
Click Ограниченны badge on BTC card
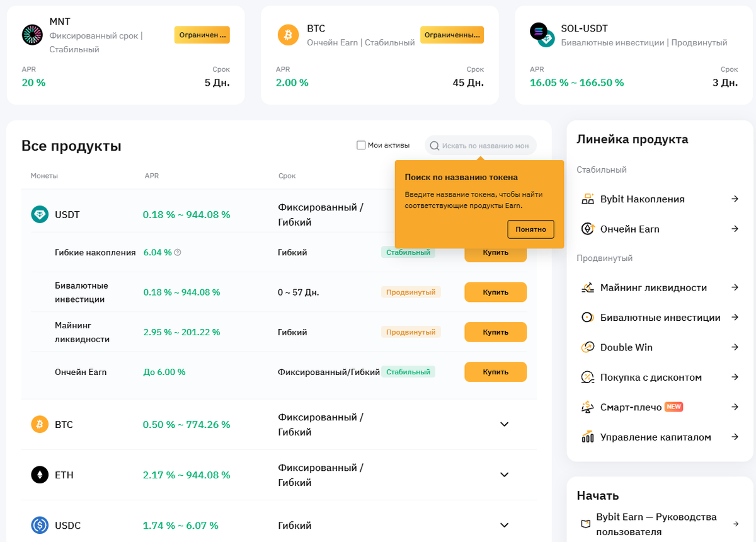pos(452,35)
